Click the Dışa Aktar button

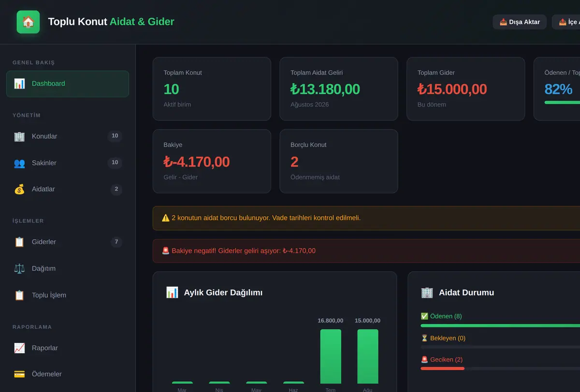(x=520, y=22)
